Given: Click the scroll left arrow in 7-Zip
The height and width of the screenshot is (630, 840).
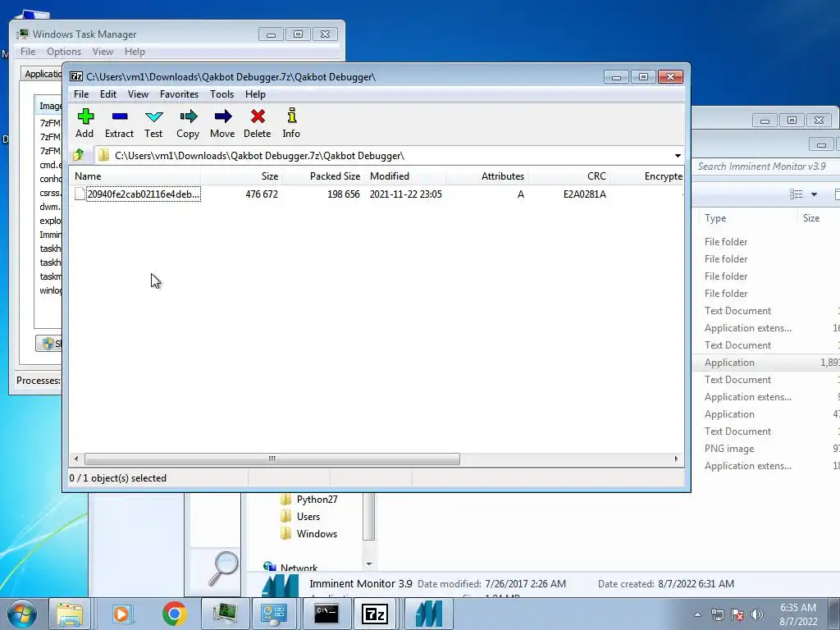Looking at the screenshot, I should [x=76, y=459].
